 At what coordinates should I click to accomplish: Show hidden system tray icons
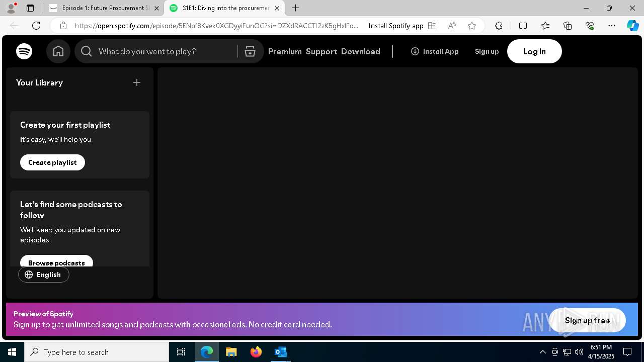[x=542, y=352]
